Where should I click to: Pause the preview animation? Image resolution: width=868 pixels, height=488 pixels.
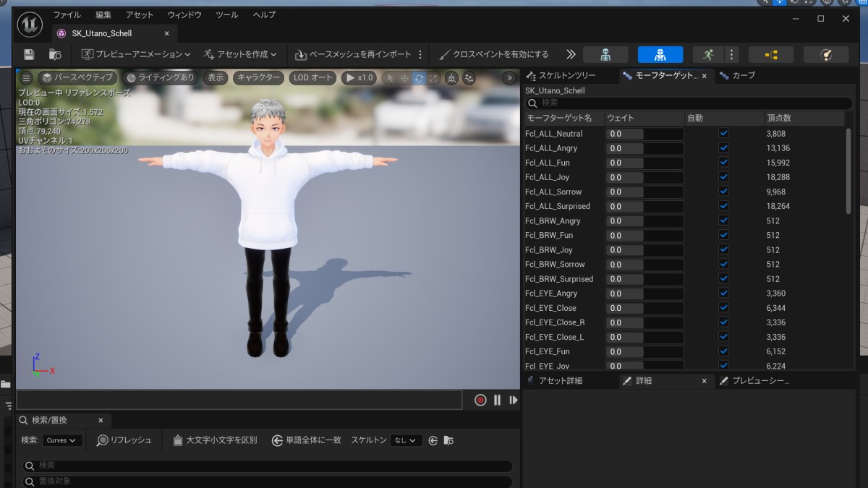497,400
